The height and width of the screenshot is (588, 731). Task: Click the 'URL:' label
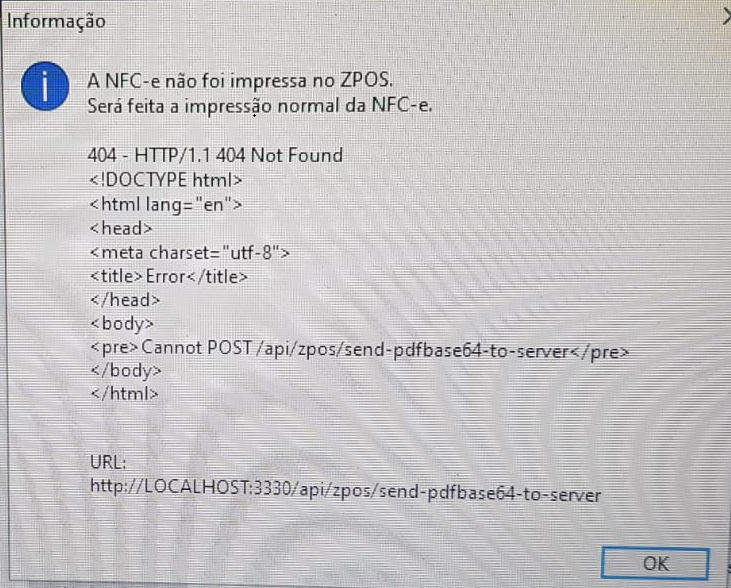108,462
